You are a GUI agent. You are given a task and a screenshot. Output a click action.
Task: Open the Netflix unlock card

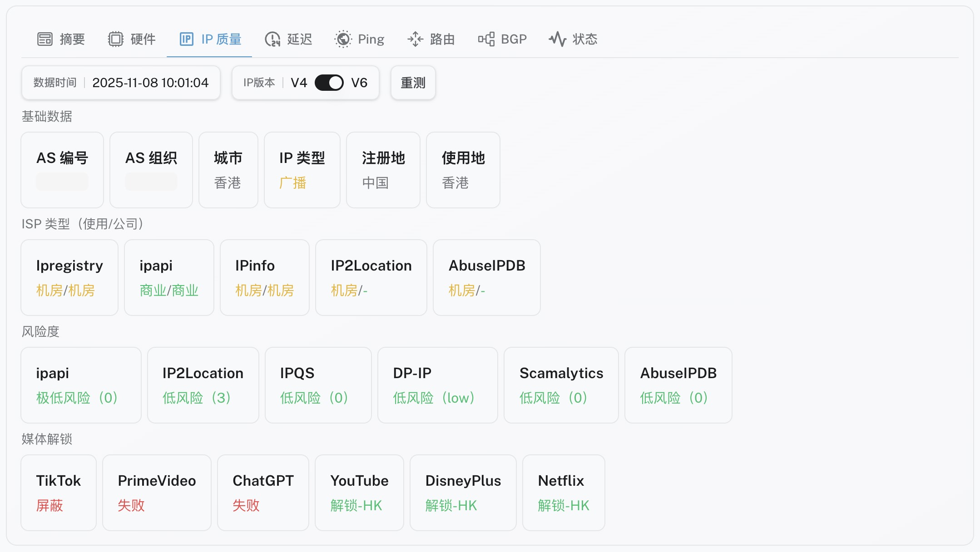tap(563, 493)
